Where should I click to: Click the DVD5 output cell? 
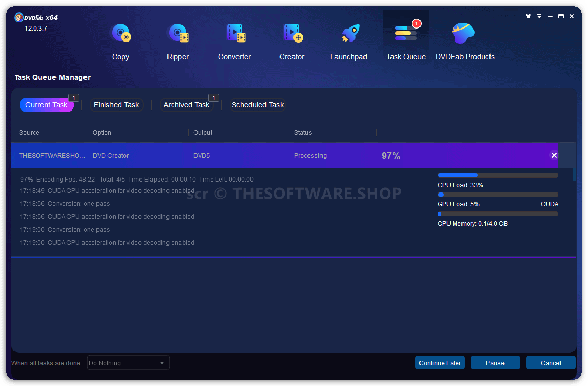(201, 155)
